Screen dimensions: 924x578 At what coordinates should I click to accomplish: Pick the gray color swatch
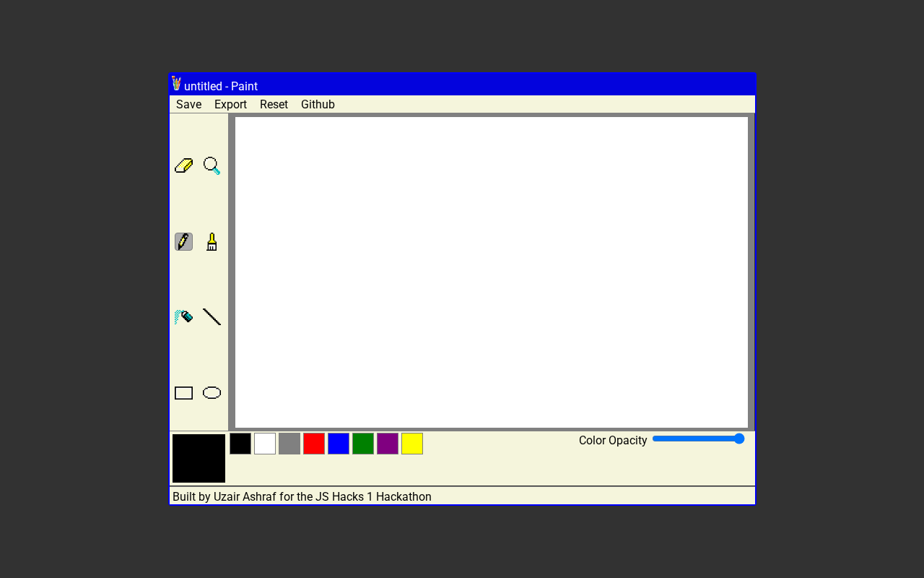pos(289,444)
